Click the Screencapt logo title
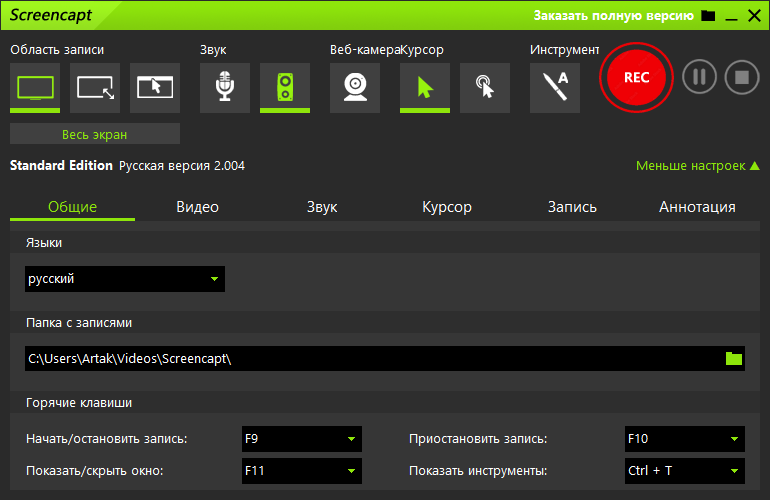The image size is (770, 500). click(51, 15)
